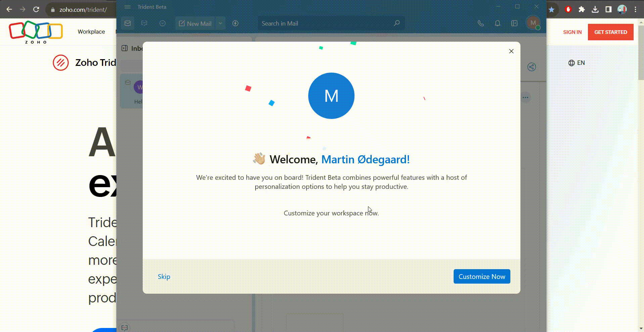Open the chat icon in Trident toolbar

pyautogui.click(x=144, y=24)
